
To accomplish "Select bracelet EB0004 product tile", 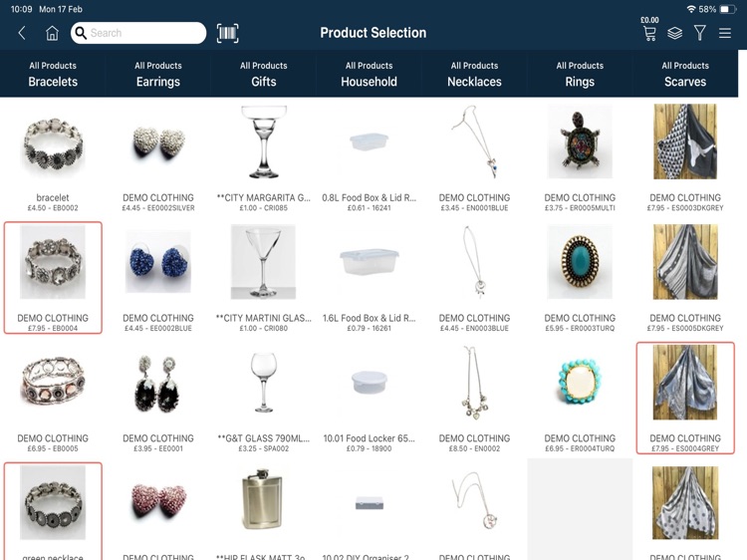I will pos(53,278).
